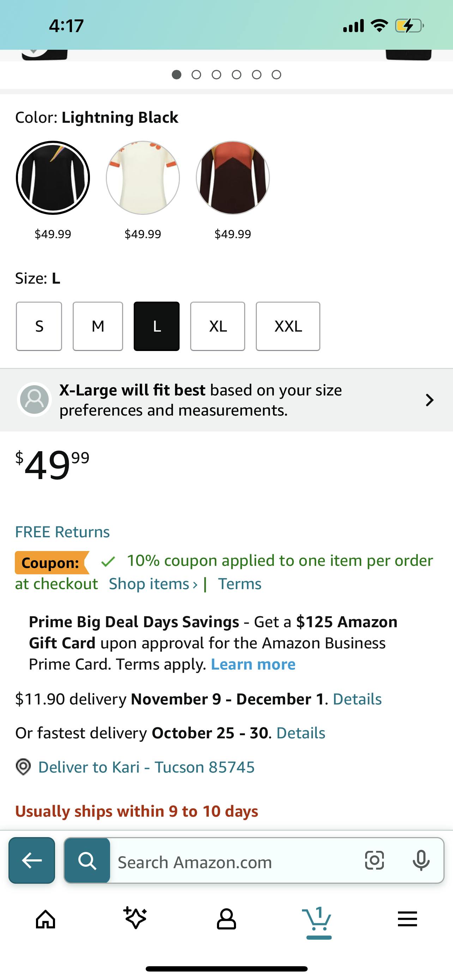Open camera lens search
This screenshot has height=980, width=453.
tap(374, 860)
